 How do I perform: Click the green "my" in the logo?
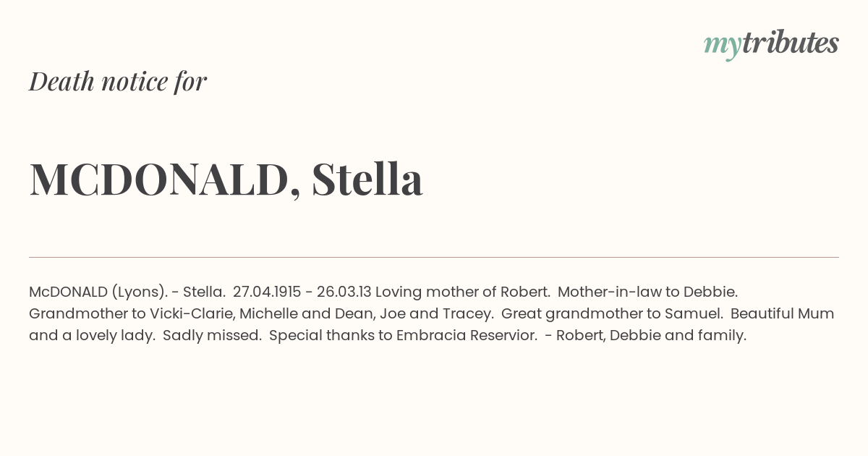pos(722,45)
